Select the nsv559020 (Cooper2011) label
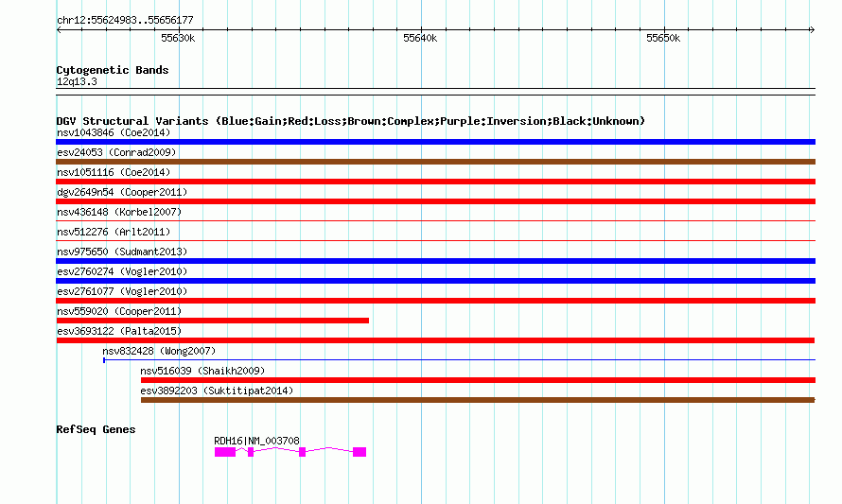The height and width of the screenshot is (504, 842). click(119, 311)
